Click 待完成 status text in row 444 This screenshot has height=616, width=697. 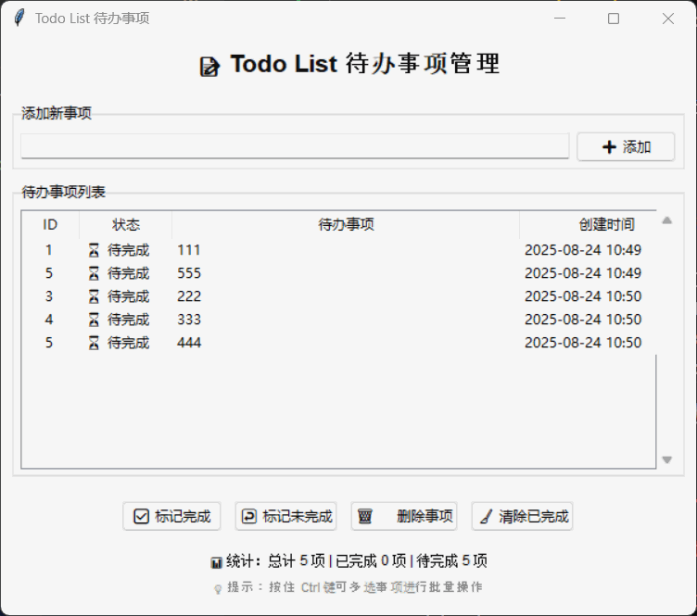(129, 343)
